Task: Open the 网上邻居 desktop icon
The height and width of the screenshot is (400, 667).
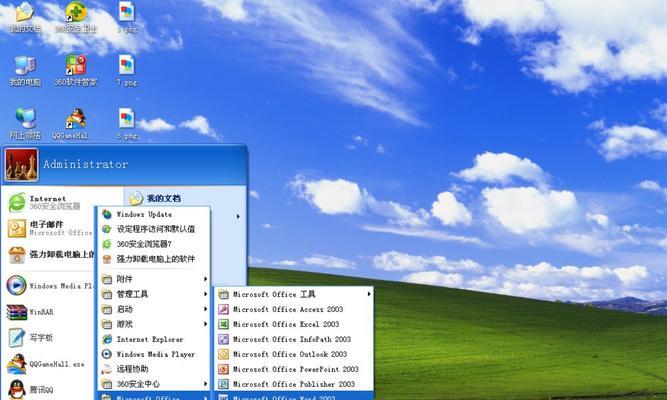Action: coord(23,121)
